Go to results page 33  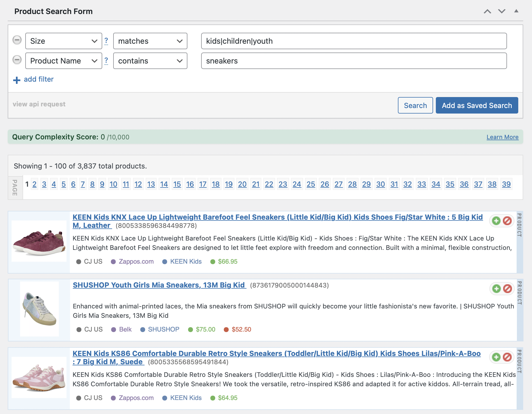(422, 184)
